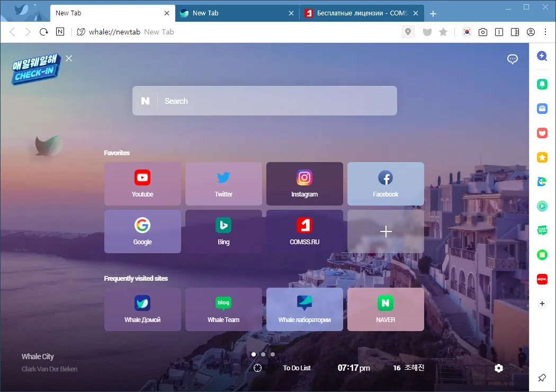Image resolution: width=556 pixels, height=392 pixels.
Task: Open NAVER frequently visited tile
Action: coord(385,309)
